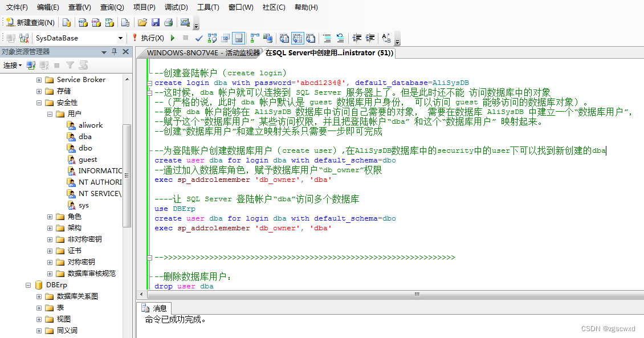Comment out the selected lines icon
This screenshot has height=338, width=644.
coord(327,38)
